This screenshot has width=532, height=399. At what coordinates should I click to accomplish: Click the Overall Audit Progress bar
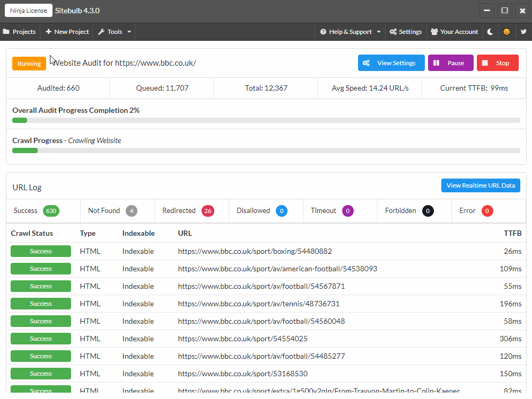(x=266, y=120)
